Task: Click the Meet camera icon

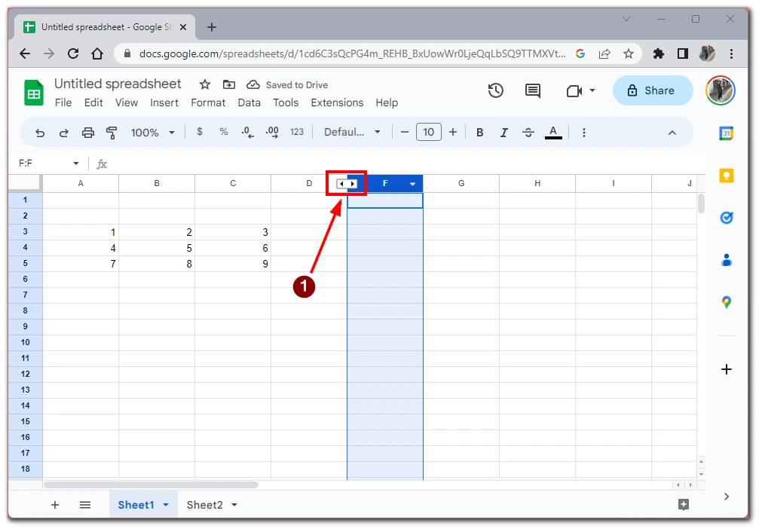Action: [x=574, y=91]
